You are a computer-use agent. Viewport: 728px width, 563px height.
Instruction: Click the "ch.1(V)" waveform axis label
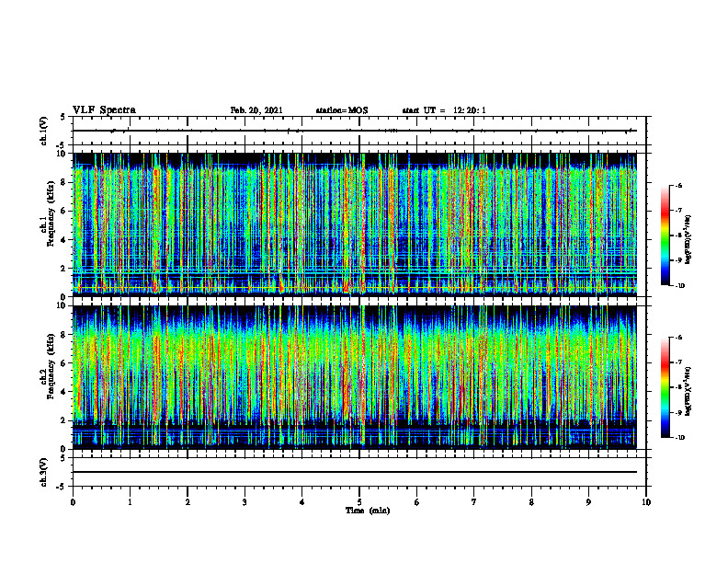[x=44, y=131]
